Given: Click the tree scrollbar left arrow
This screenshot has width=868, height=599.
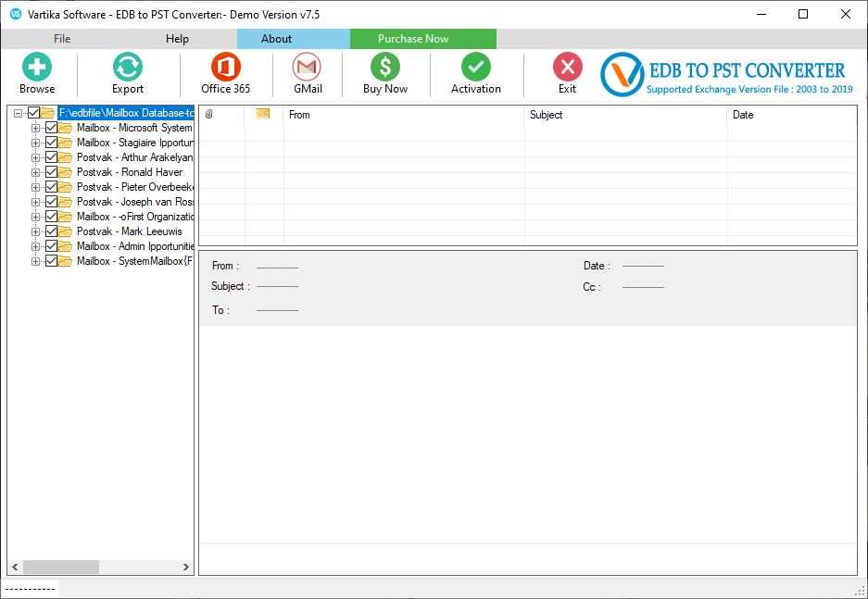Looking at the screenshot, I should coord(15,567).
